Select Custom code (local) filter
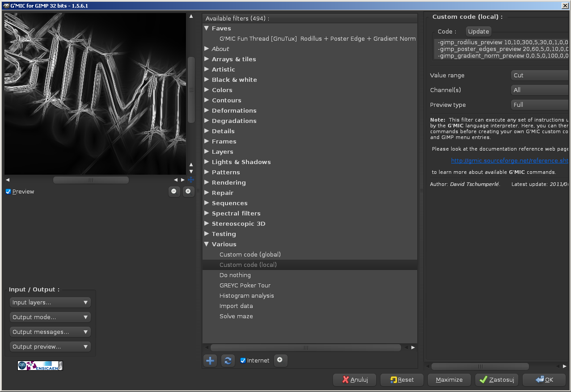Viewport: 571px width, 392px height. tap(310, 265)
